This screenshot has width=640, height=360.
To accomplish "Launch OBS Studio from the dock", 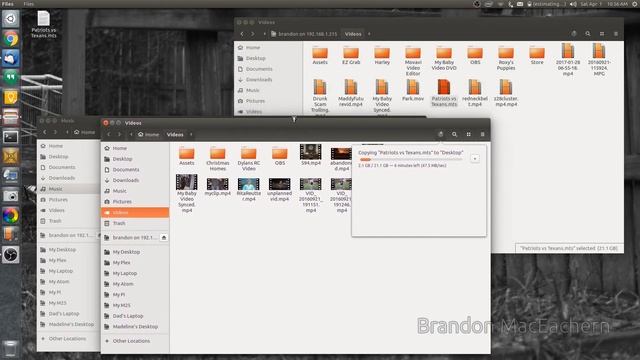I will tap(11, 255).
